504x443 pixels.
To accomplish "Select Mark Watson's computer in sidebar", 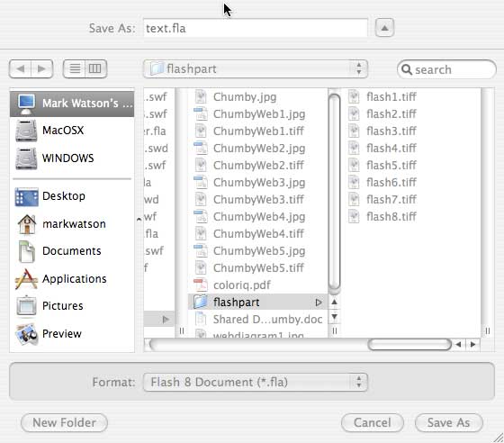I will point(72,104).
